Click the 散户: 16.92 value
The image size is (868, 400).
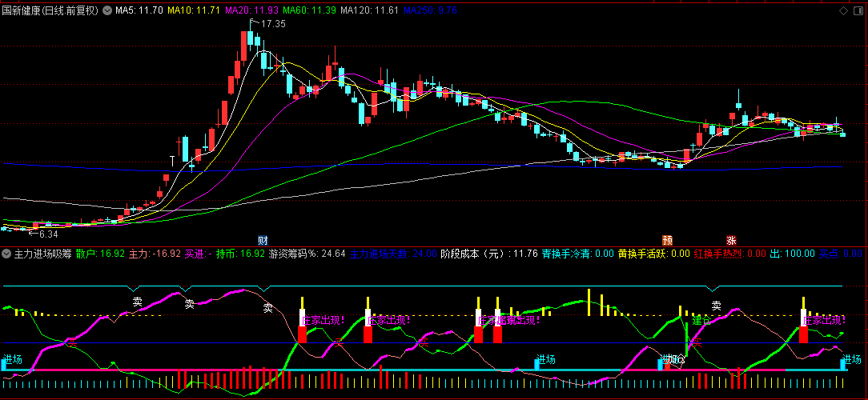pyautogui.click(x=100, y=254)
